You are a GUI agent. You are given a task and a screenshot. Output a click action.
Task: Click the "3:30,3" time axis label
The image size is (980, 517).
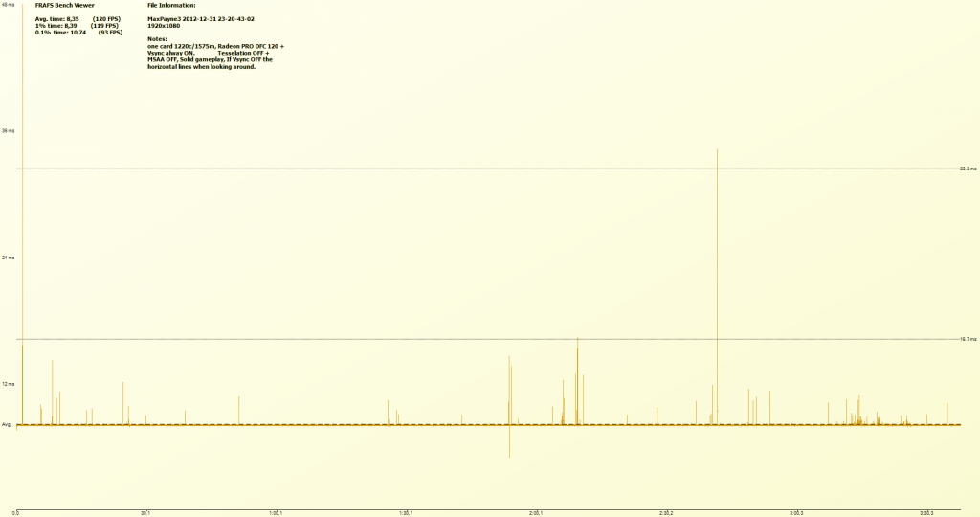click(926, 513)
